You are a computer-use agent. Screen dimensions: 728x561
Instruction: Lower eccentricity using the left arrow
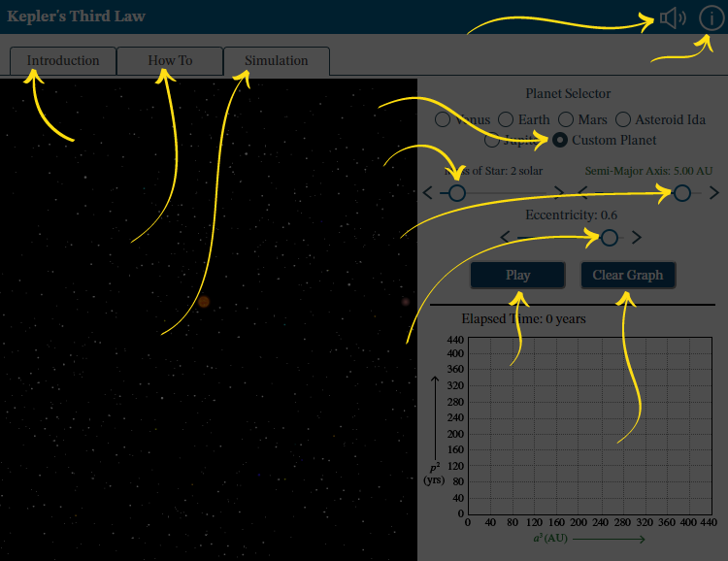pyautogui.click(x=505, y=237)
